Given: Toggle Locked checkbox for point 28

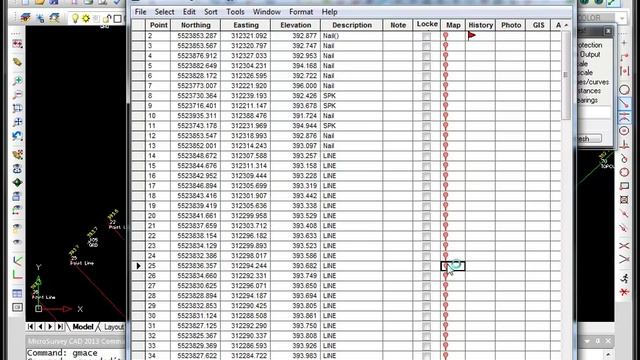Looking at the screenshot, I should click(x=426, y=296).
